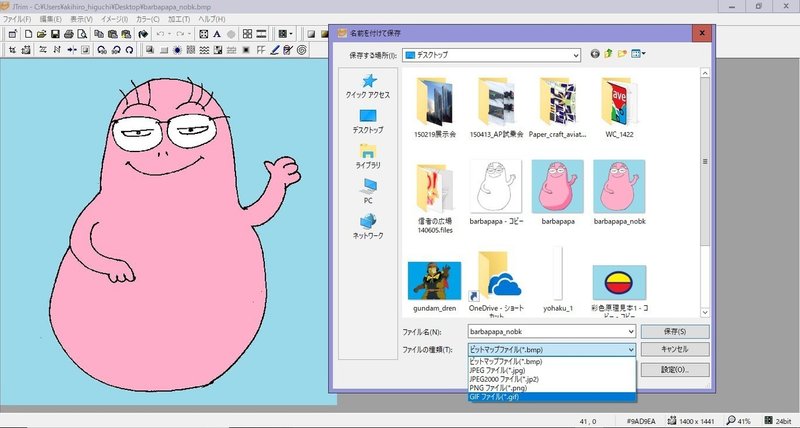
Task: Create a new folder in save dialog
Action: click(622, 54)
